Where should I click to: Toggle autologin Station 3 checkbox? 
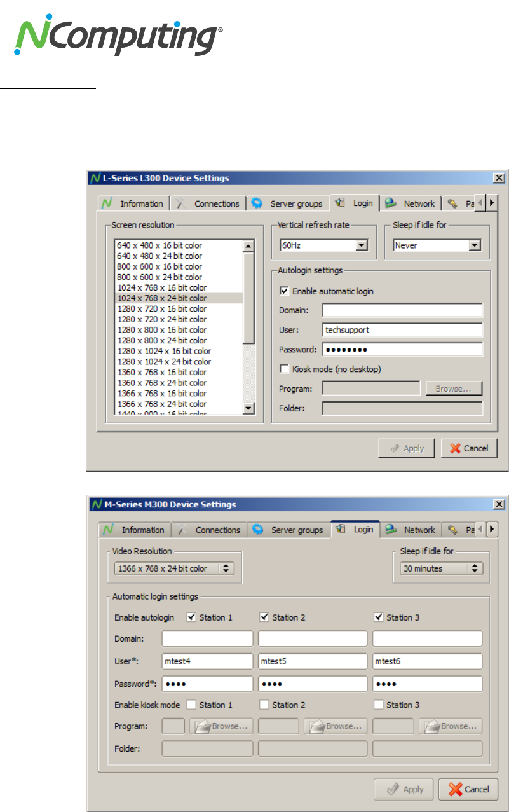tap(379, 617)
